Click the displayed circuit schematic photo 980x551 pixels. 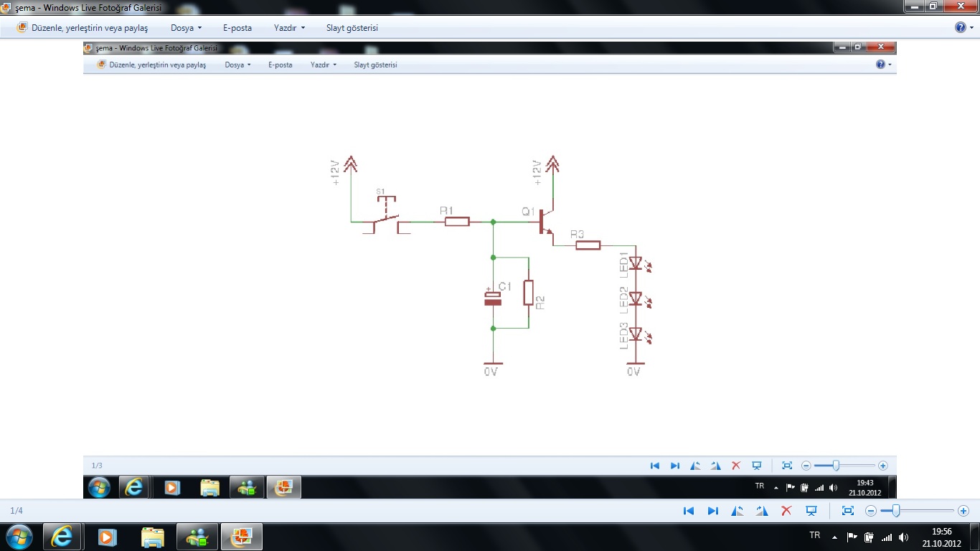[x=490, y=269]
